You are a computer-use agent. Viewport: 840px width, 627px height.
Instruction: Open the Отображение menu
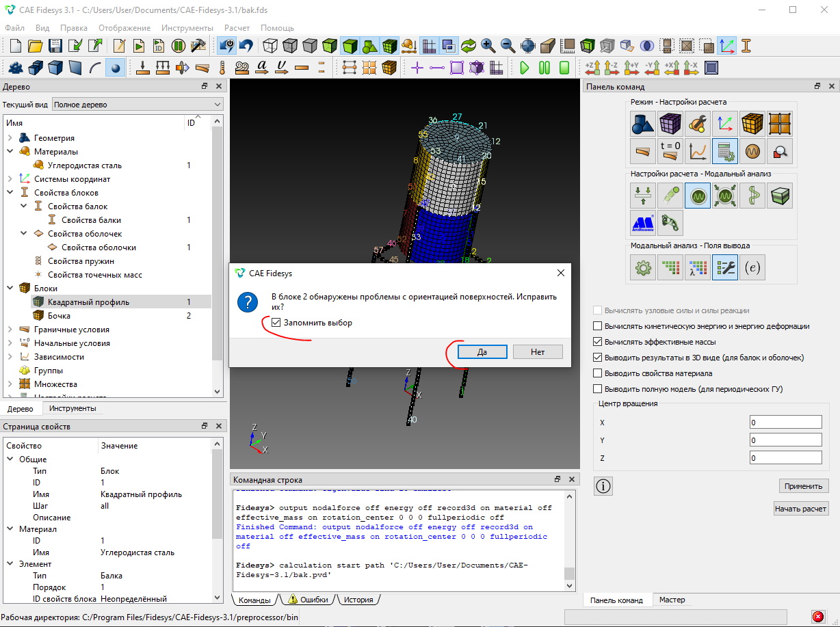(124, 28)
